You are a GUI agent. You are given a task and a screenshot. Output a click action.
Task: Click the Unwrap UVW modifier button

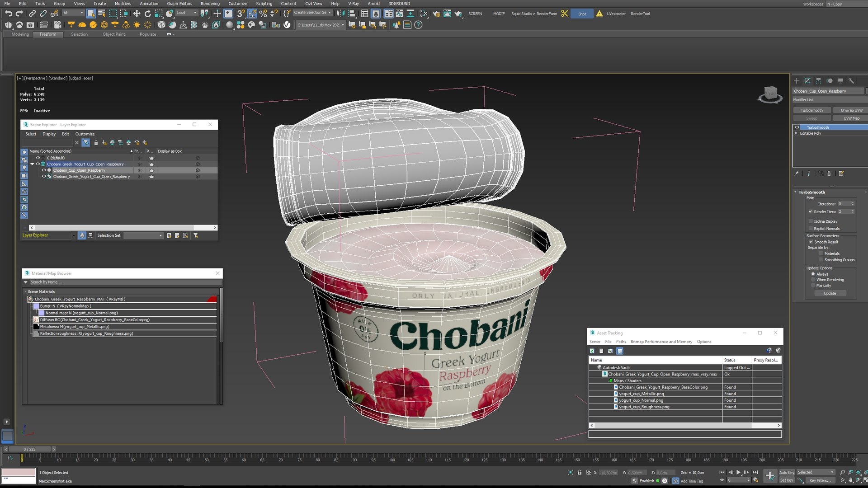(851, 110)
